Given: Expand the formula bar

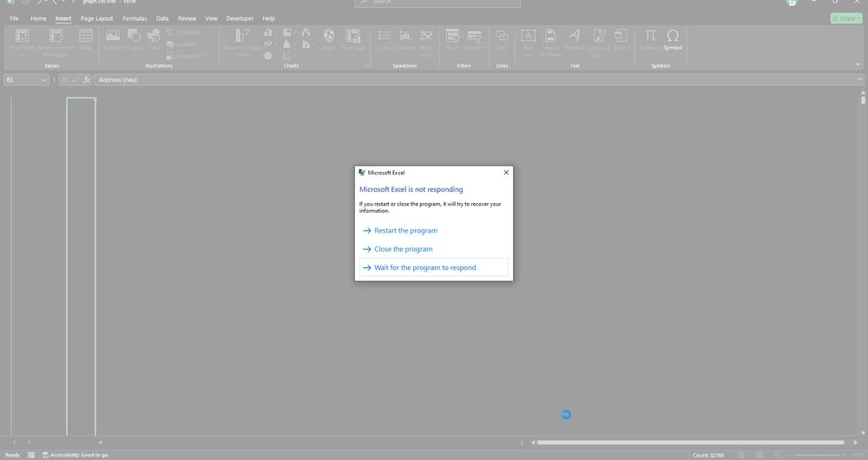Looking at the screenshot, I should (859, 79).
